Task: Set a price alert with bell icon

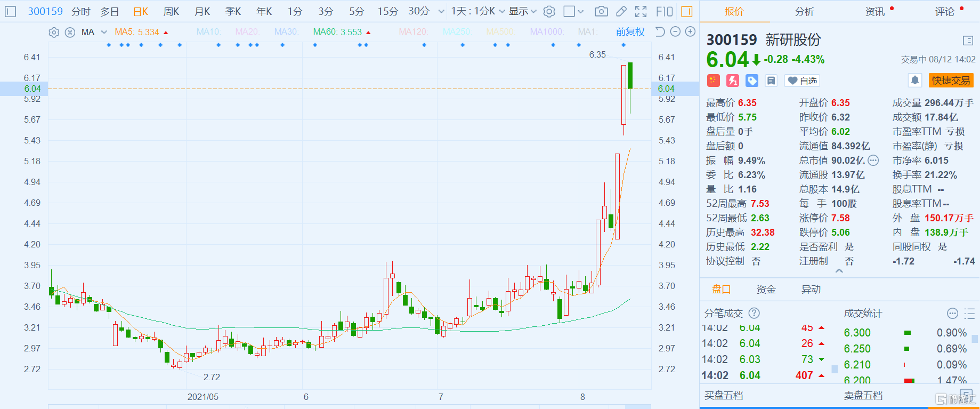Action: click(915, 81)
